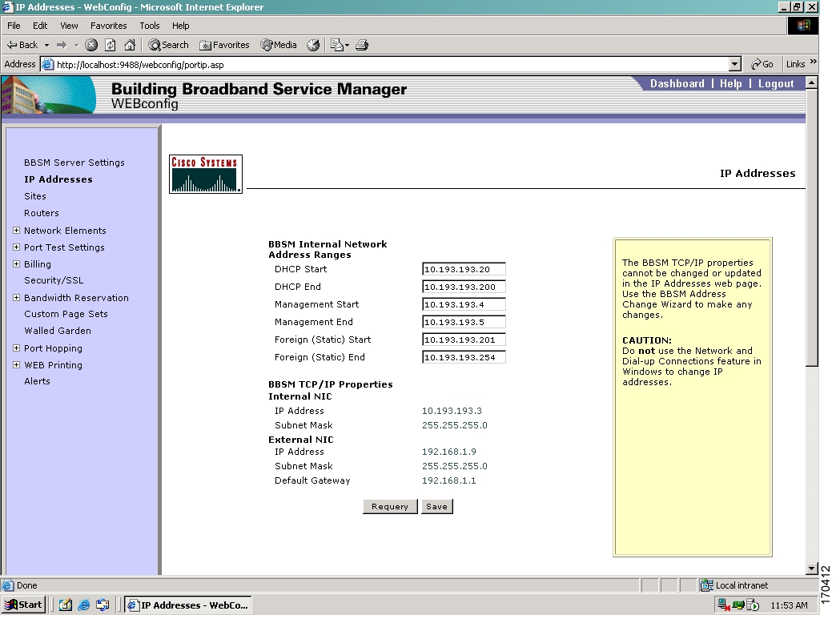Open the Media toolbar button
This screenshot has height=627, width=840.
coord(279,46)
